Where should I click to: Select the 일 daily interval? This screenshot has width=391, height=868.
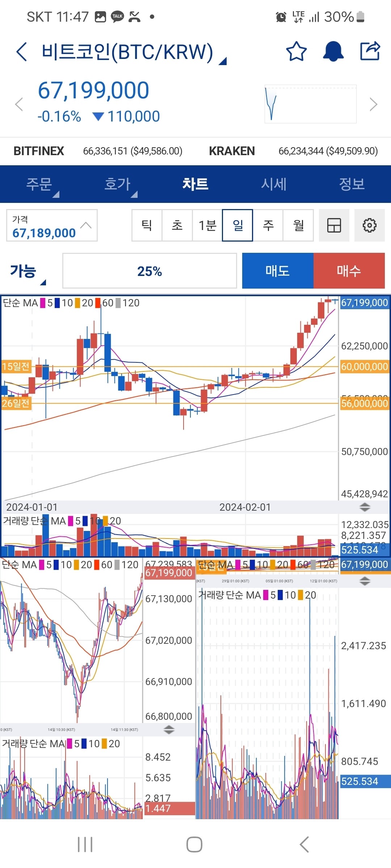[x=237, y=225]
